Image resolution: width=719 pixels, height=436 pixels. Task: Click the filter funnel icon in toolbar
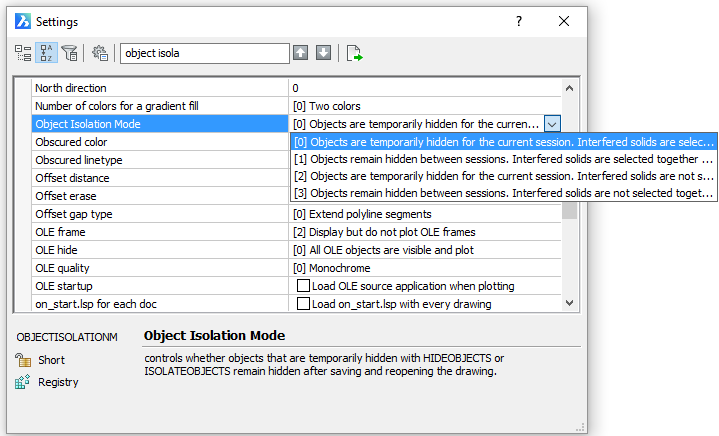pyautogui.click(x=70, y=53)
